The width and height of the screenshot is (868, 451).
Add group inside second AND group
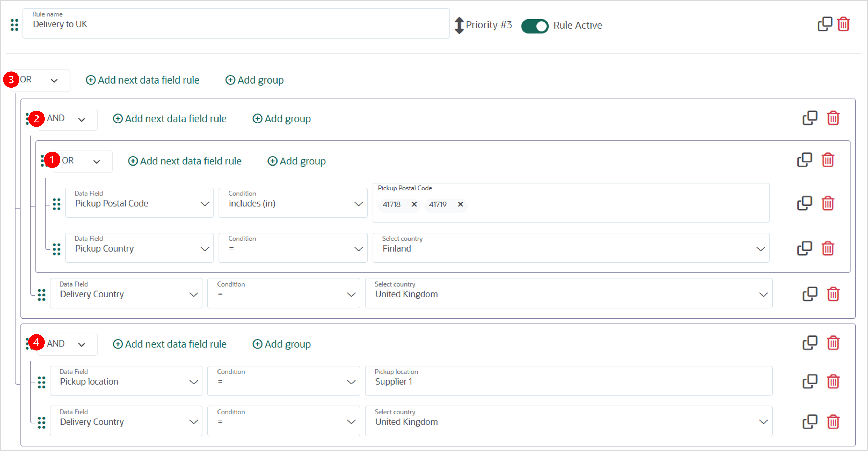pyautogui.click(x=282, y=344)
